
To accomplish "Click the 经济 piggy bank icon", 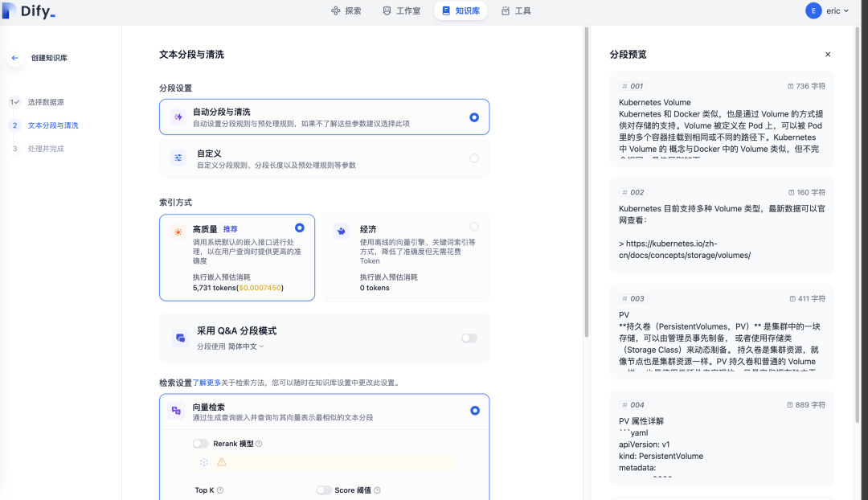I will point(342,231).
